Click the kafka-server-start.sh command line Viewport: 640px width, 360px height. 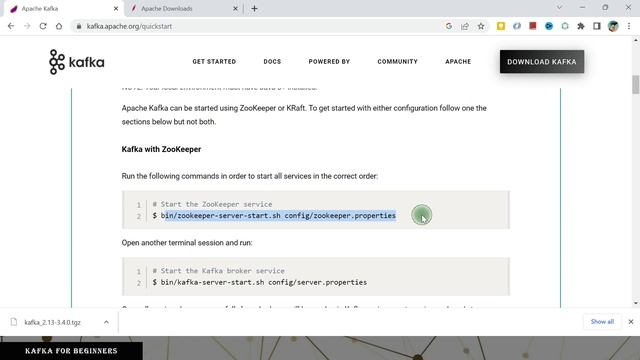pyautogui.click(x=260, y=282)
